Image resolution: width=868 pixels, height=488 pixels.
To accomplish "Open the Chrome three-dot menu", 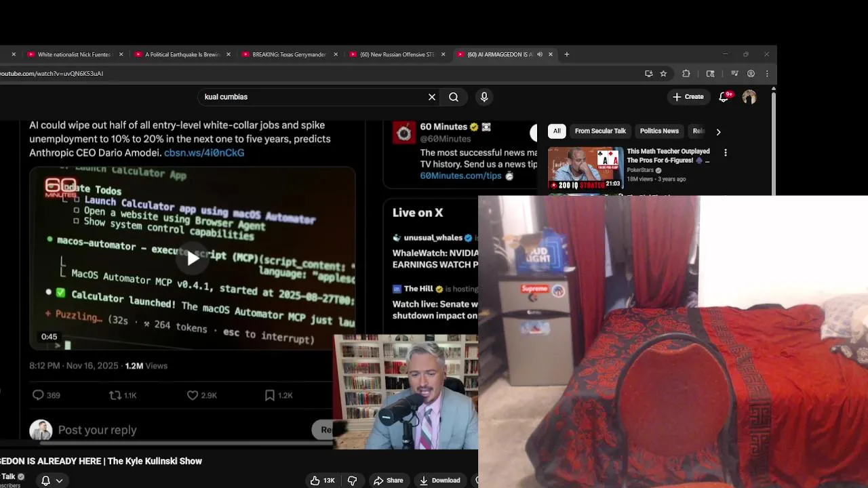I will click(x=767, y=73).
